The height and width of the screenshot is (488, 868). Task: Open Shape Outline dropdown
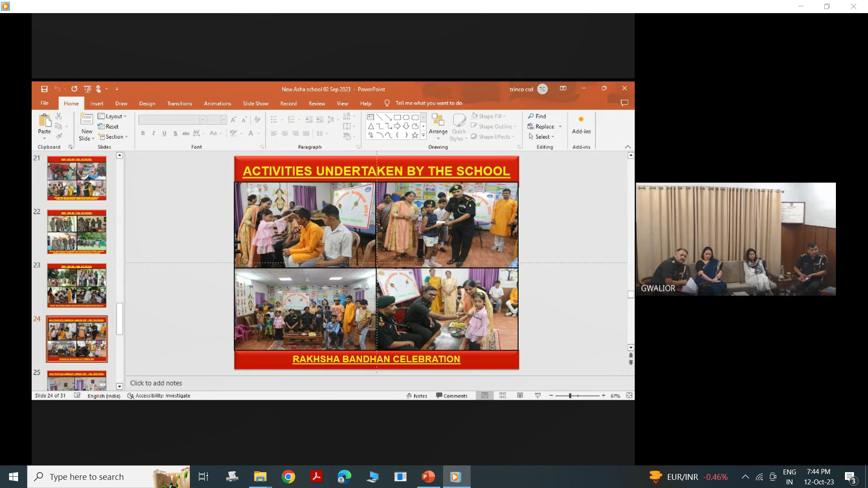click(494, 127)
